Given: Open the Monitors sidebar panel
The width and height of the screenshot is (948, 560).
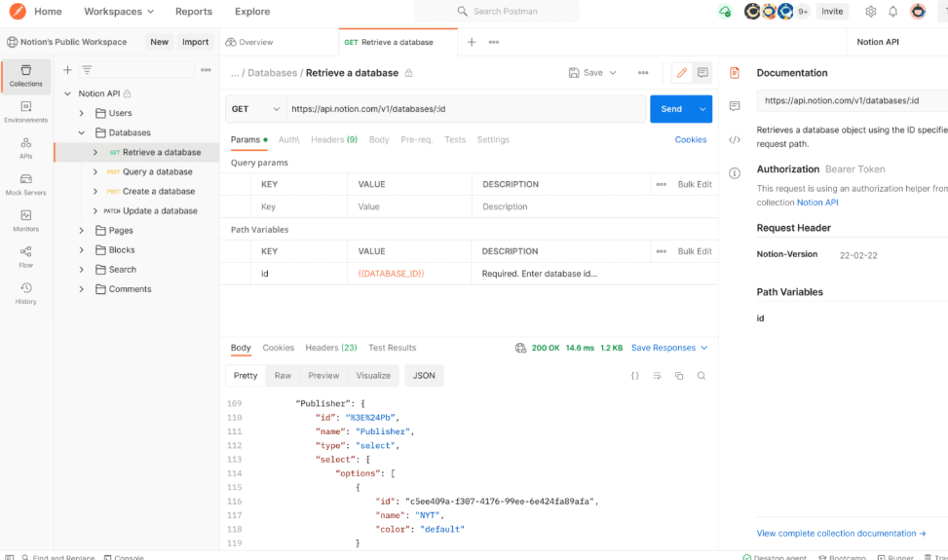Looking at the screenshot, I should coord(26,221).
